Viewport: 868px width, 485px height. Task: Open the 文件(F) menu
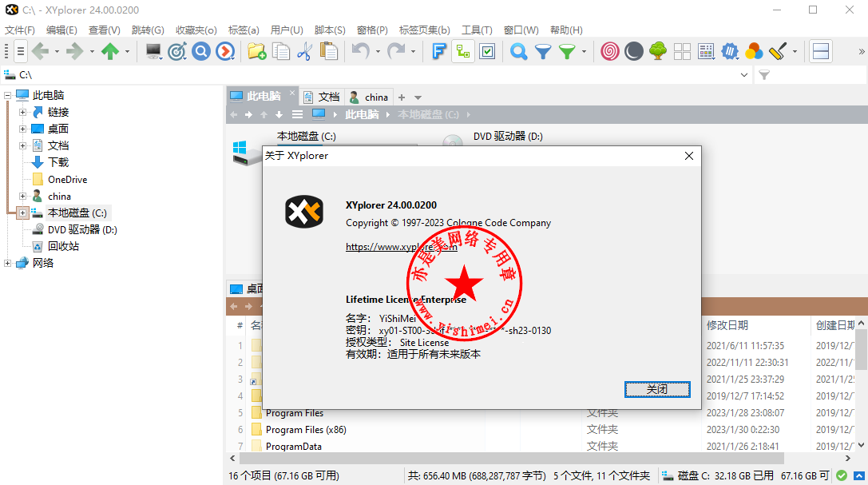coord(20,30)
